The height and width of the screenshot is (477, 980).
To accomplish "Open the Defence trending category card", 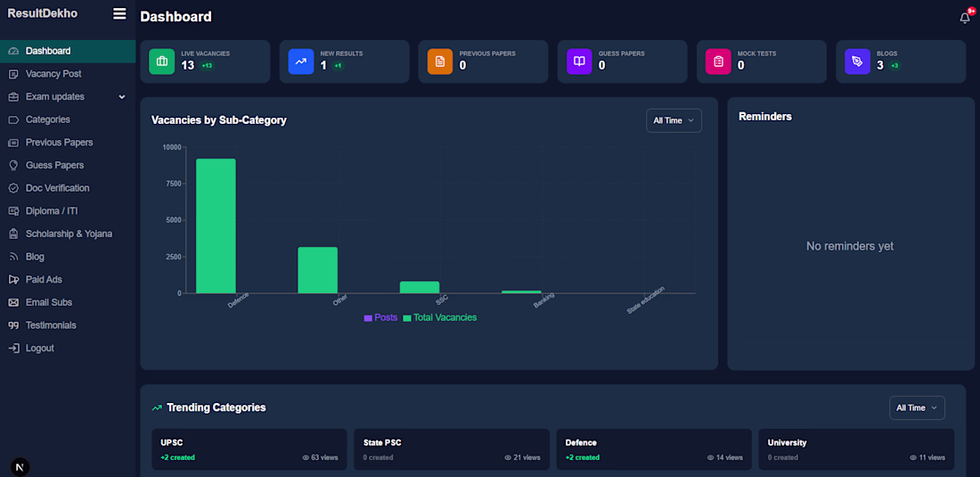I will point(654,449).
